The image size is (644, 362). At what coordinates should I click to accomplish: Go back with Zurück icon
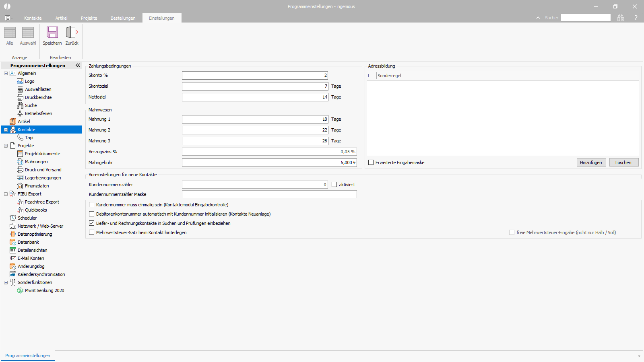(72, 32)
